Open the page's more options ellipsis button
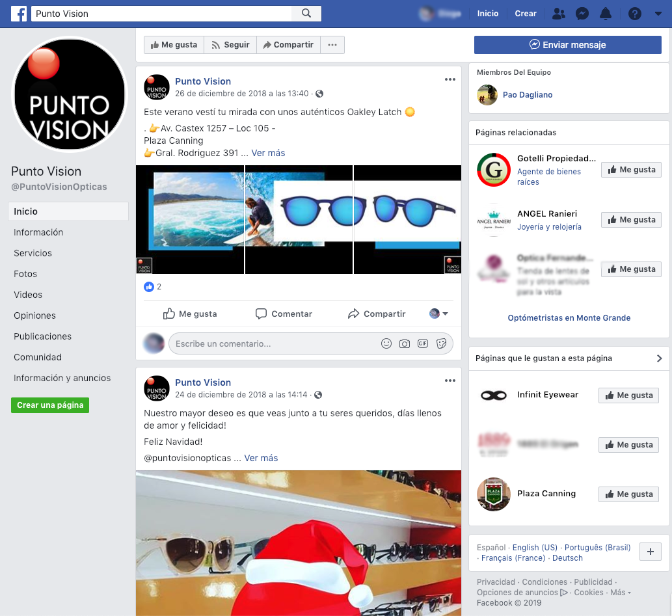 332,45
